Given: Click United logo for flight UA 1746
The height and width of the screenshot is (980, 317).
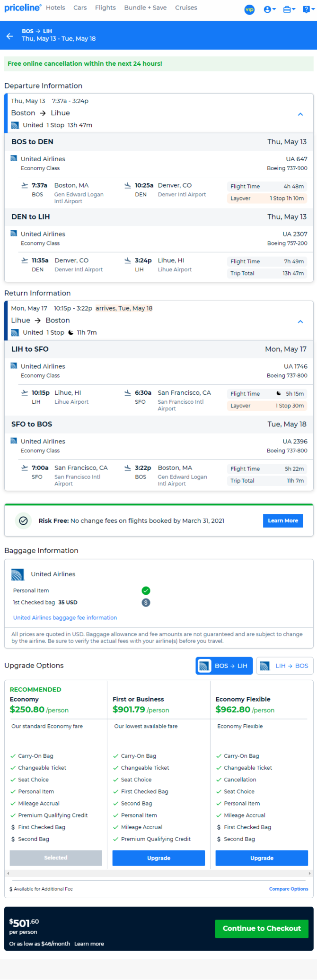Looking at the screenshot, I should 14,366.
